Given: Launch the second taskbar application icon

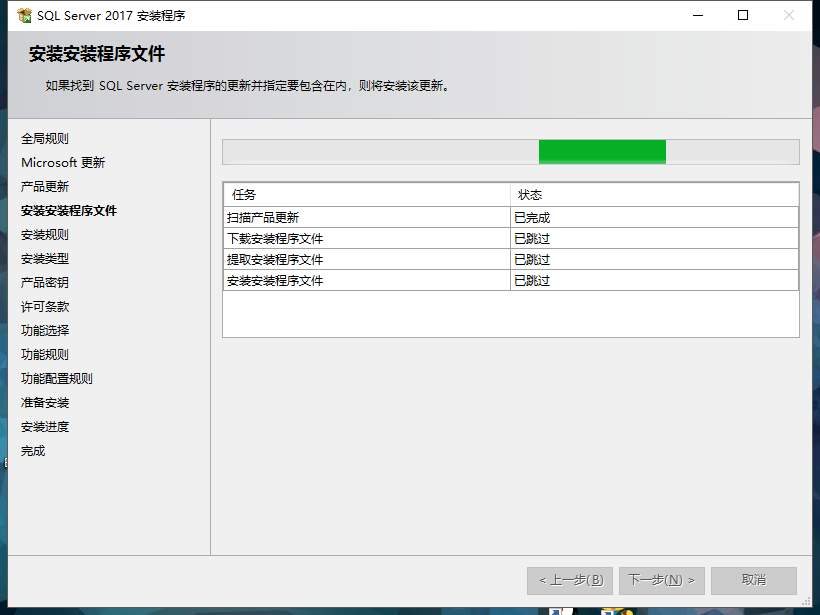Looking at the screenshot, I should (607, 611).
